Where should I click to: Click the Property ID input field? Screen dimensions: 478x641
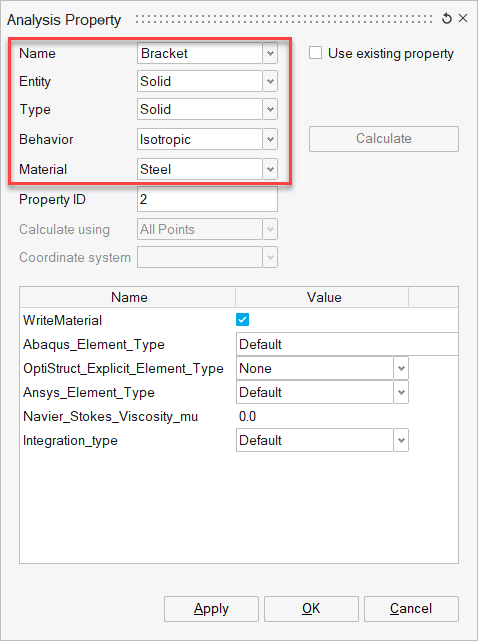(207, 199)
